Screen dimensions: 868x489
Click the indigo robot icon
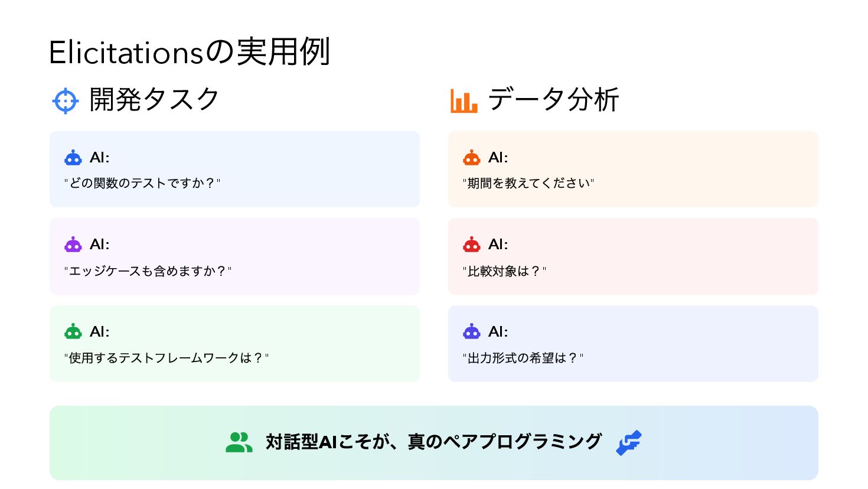[x=472, y=331]
